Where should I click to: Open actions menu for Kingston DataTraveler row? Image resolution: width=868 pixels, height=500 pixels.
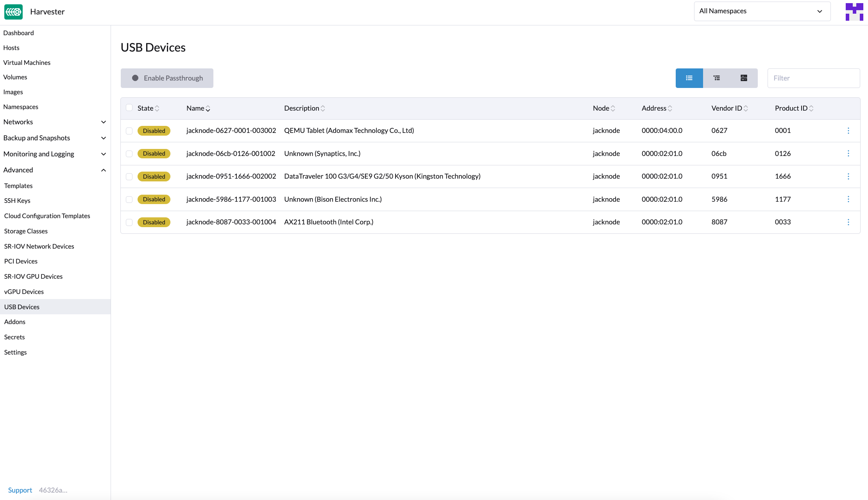[848, 176]
